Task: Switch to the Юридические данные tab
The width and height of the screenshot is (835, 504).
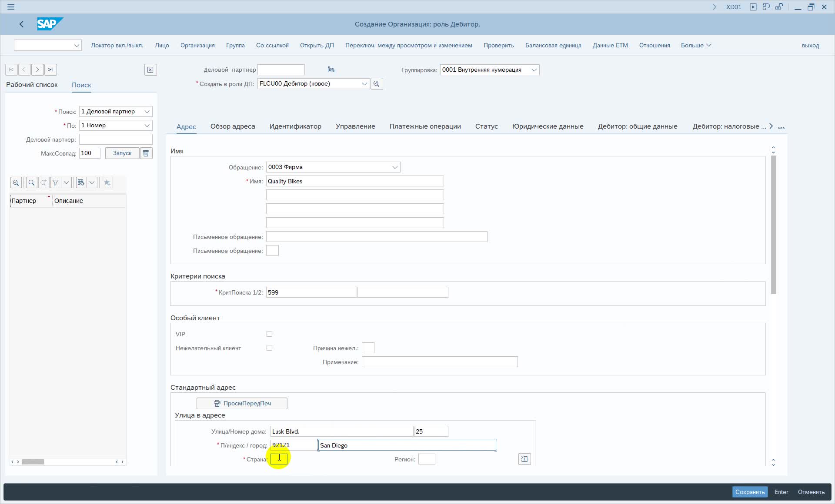Action: [x=548, y=126]
